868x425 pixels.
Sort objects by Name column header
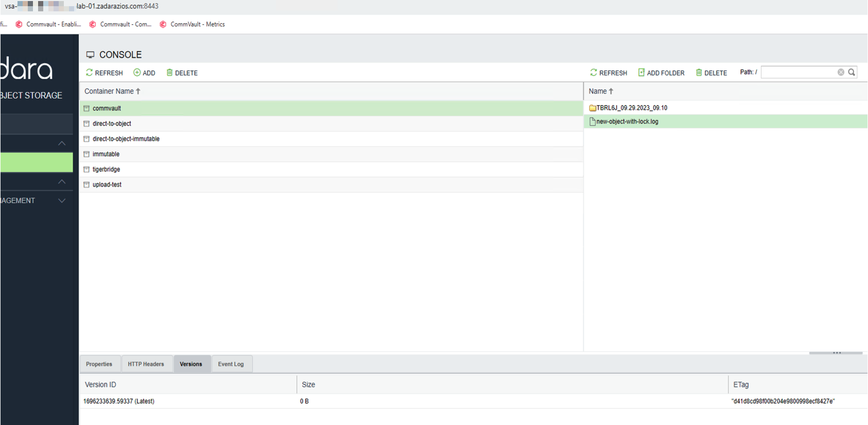(598, 91)
